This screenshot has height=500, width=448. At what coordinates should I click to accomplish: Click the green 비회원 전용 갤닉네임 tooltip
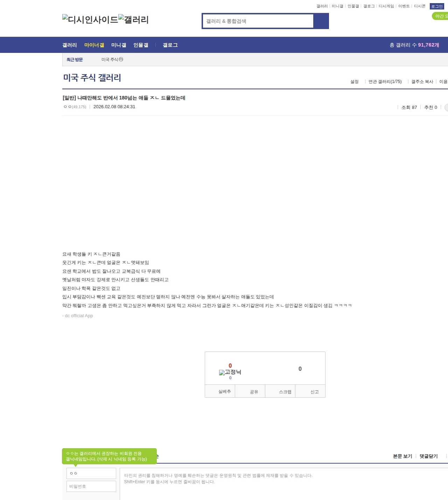click(109, 456)
